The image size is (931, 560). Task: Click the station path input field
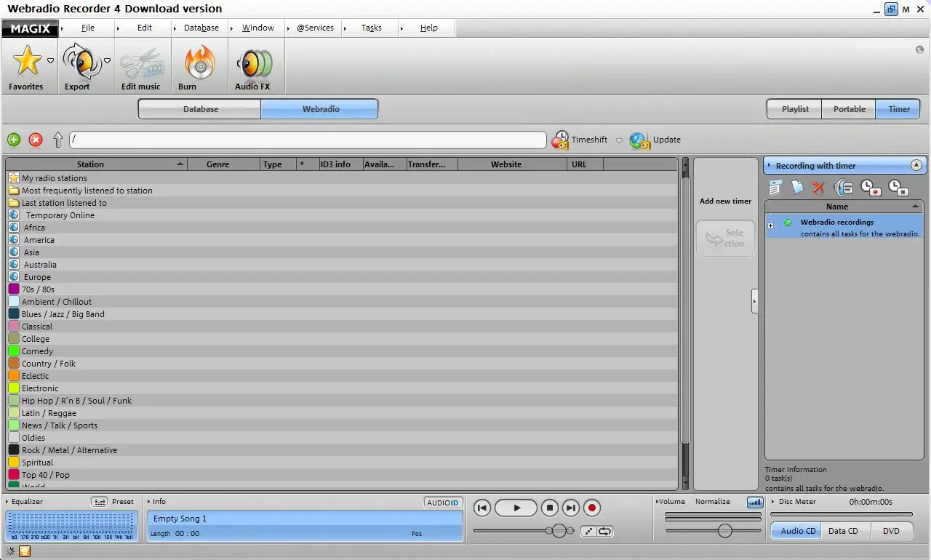click(308, 140)
